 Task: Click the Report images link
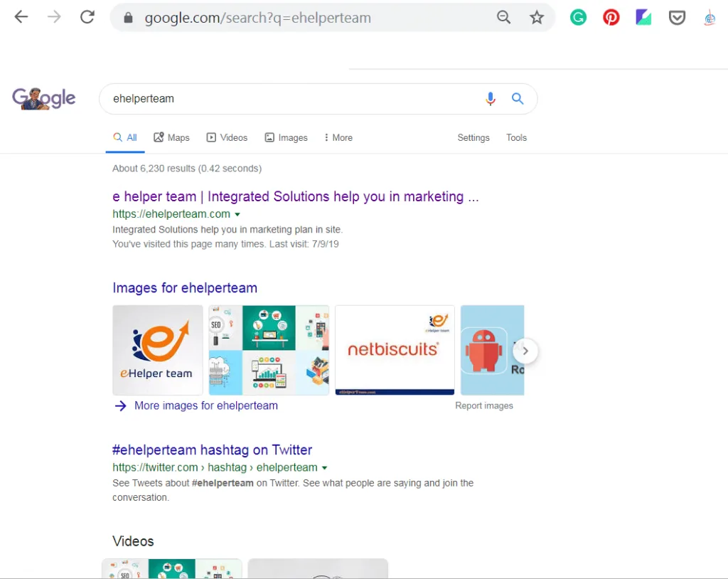[x=483, y=405]
